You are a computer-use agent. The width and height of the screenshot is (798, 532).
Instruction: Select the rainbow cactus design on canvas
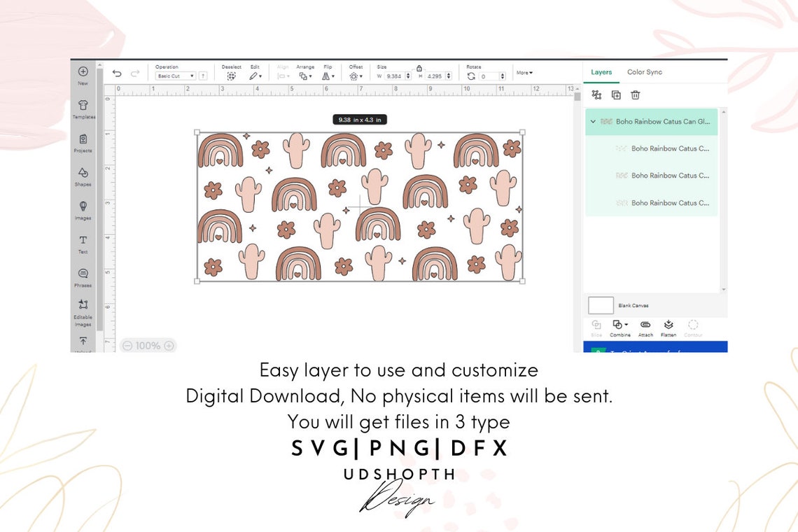coord(360,206)
